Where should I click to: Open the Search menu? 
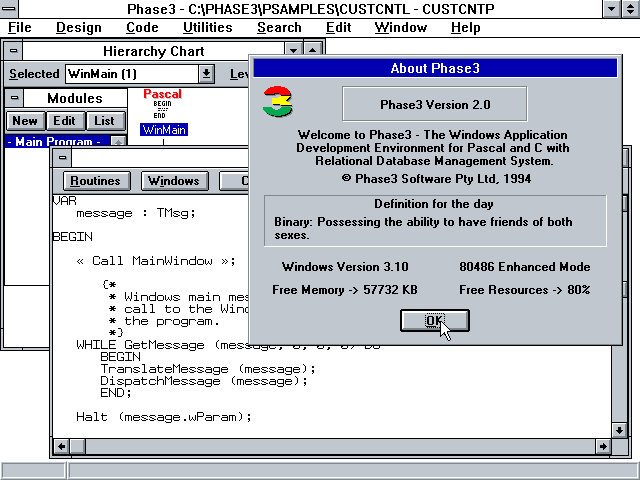pyautogui.click(x=279, y=27)
